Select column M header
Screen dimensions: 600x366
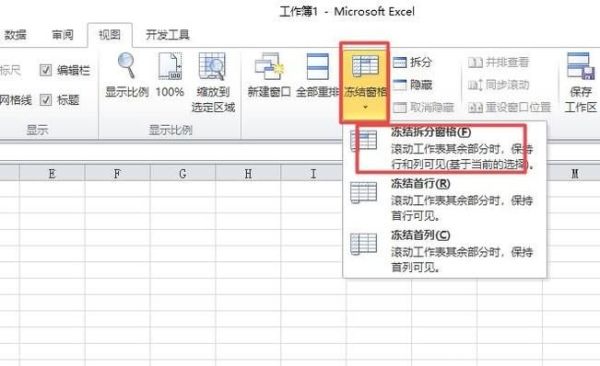pos(574,173)
